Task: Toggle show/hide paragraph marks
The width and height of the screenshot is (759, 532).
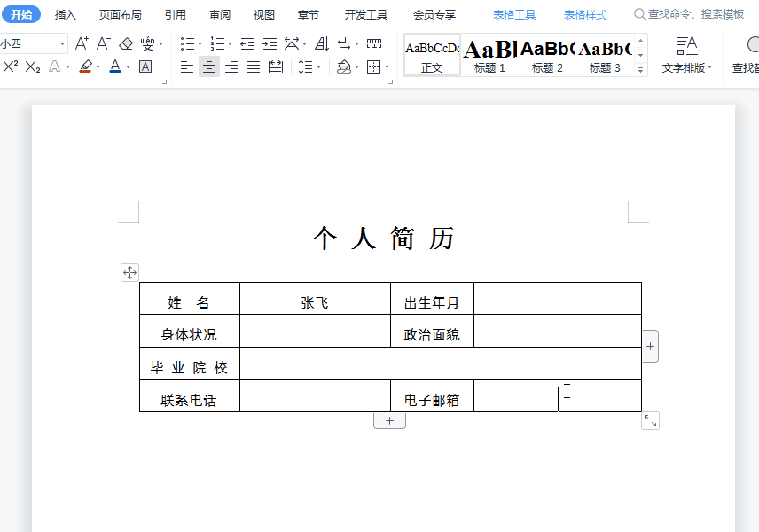Action: click(x=344, y=44)
